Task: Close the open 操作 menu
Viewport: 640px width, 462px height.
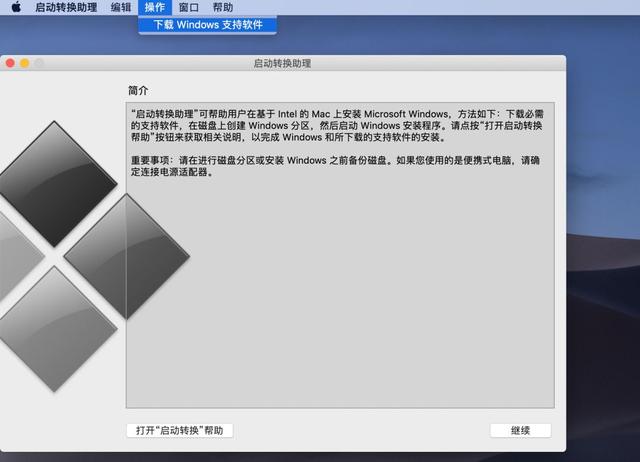Action: [x=155, y=7]
